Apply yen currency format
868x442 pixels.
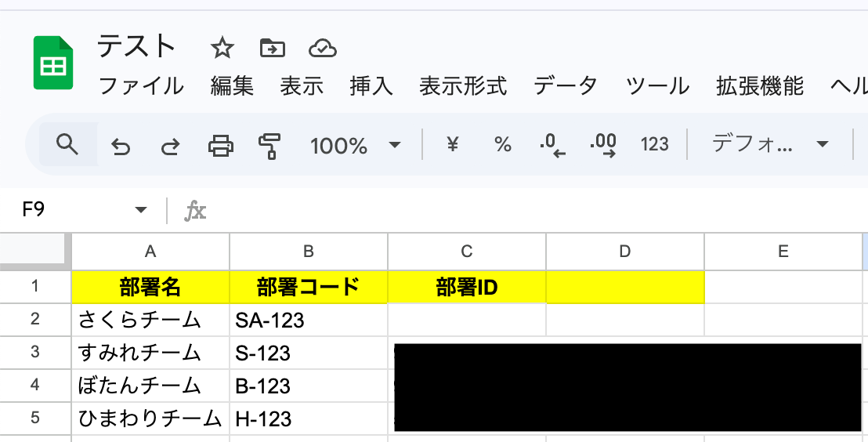click(x=453, y=144)
